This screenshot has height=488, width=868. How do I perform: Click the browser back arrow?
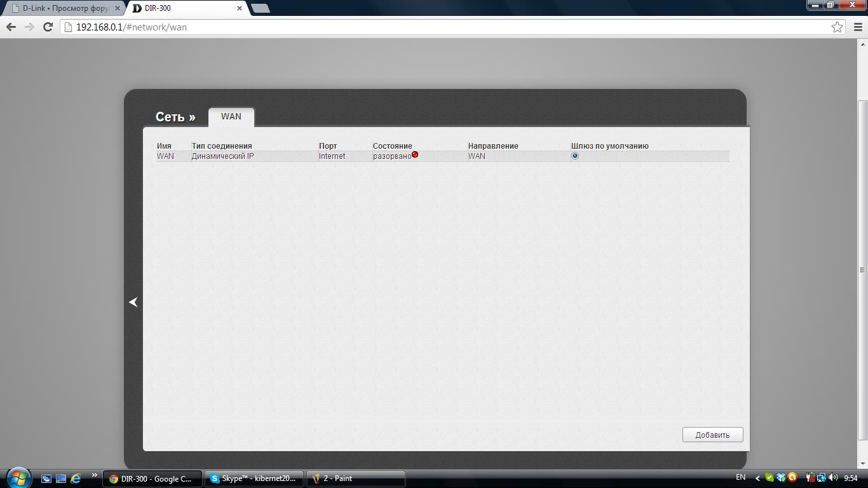[11, 27]
